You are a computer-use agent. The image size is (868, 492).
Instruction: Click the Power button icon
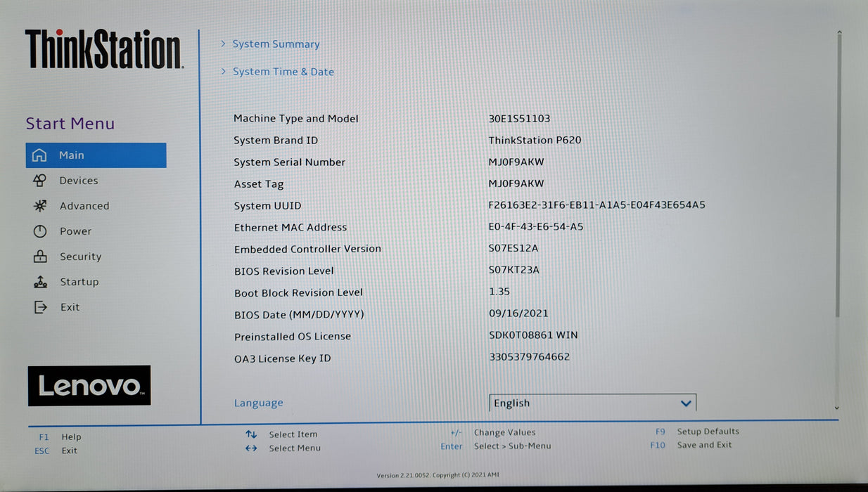40,231
